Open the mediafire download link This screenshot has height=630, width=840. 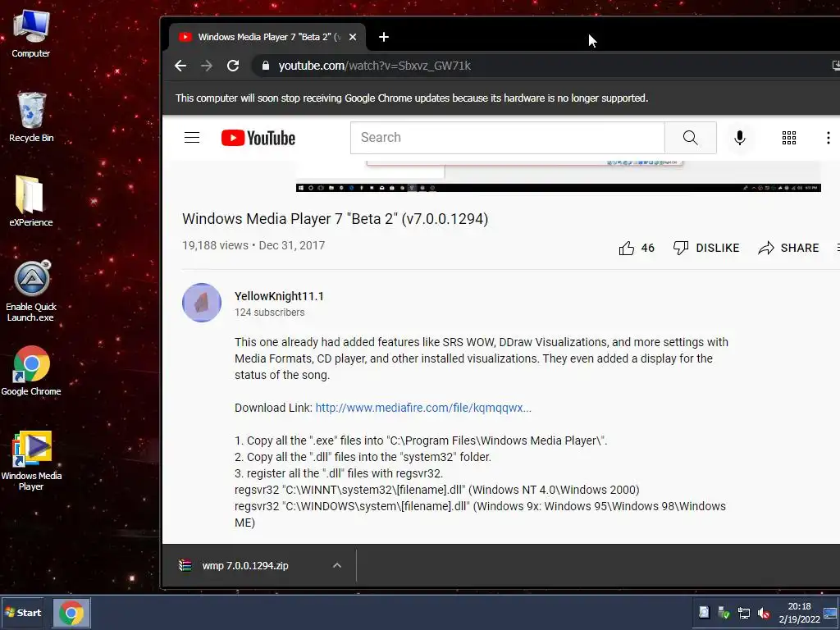tap(423, 408)
